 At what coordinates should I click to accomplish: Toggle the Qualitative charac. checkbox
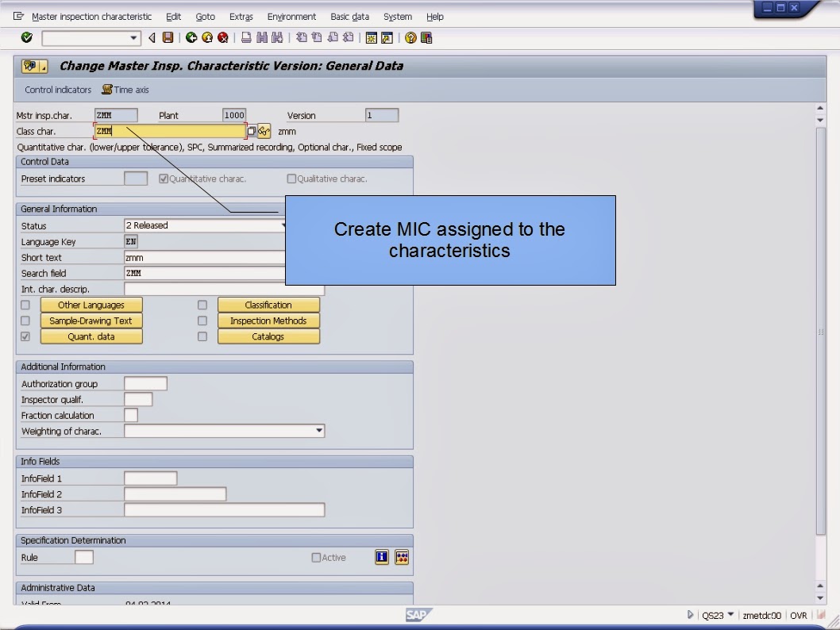click(x=294, y=178)
